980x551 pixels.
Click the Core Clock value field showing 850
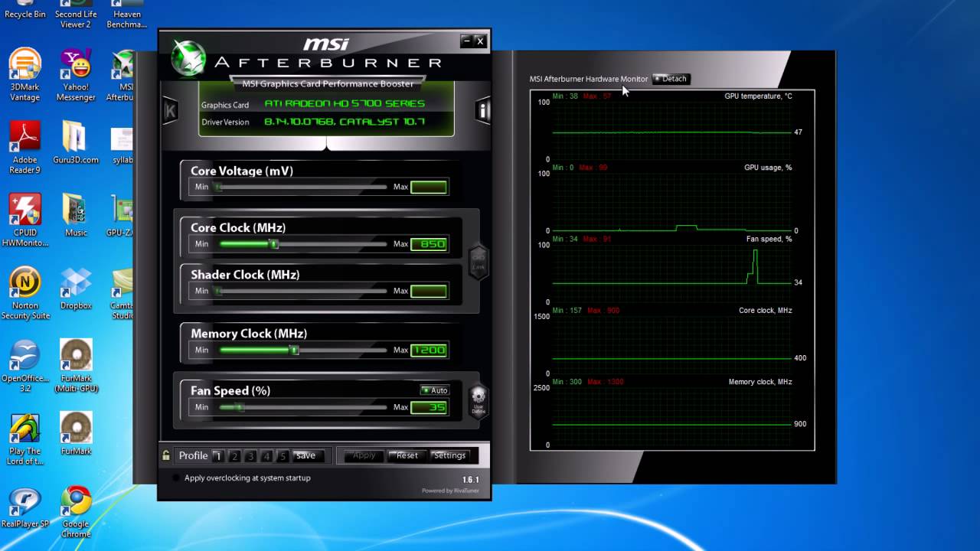tap(429, 244)
